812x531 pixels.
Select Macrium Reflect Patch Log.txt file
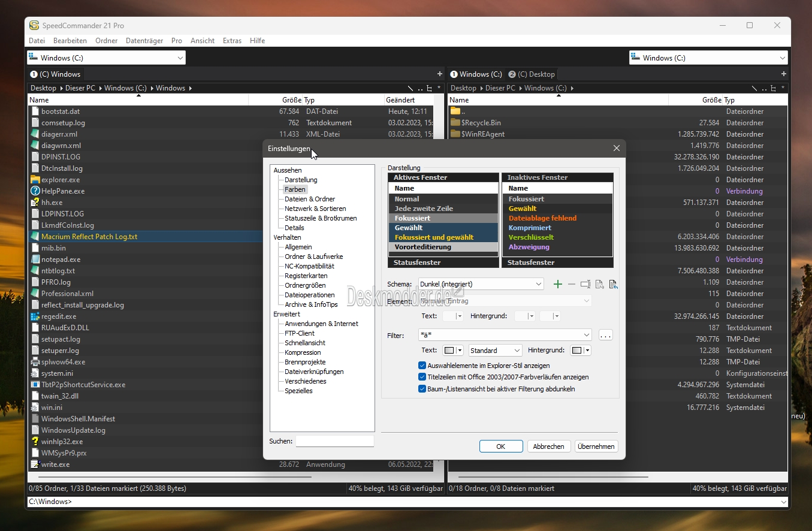[89, 237]
